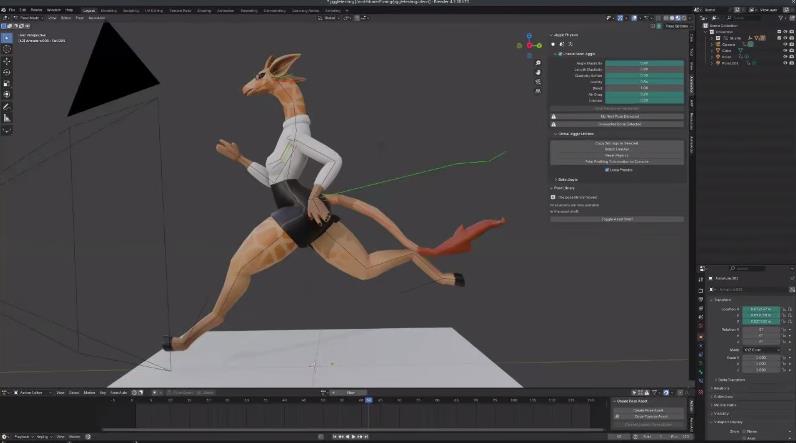
Task: Switch to the Layout workspace tab
Action: [x=88, y=9]
